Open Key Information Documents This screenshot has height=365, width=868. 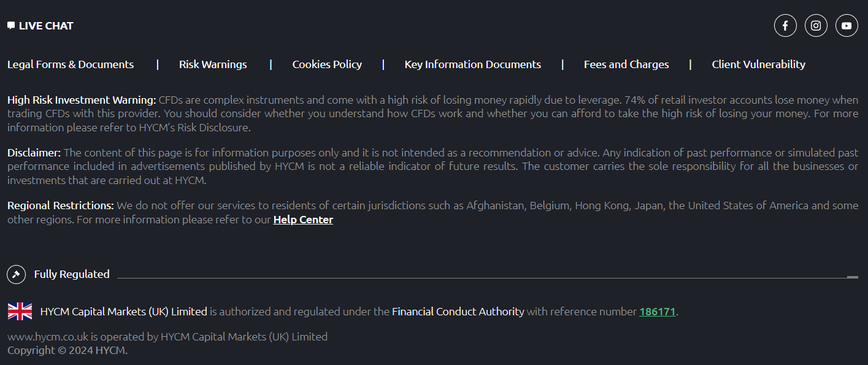(472, 64)
